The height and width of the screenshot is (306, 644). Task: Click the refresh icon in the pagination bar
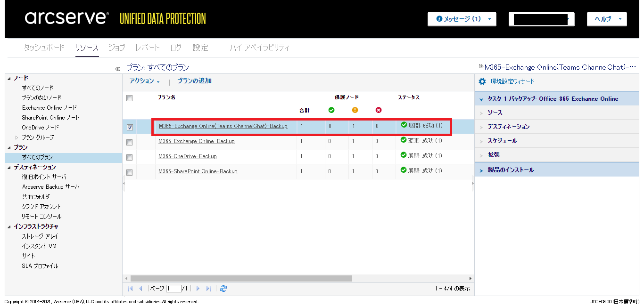[223, 289]
